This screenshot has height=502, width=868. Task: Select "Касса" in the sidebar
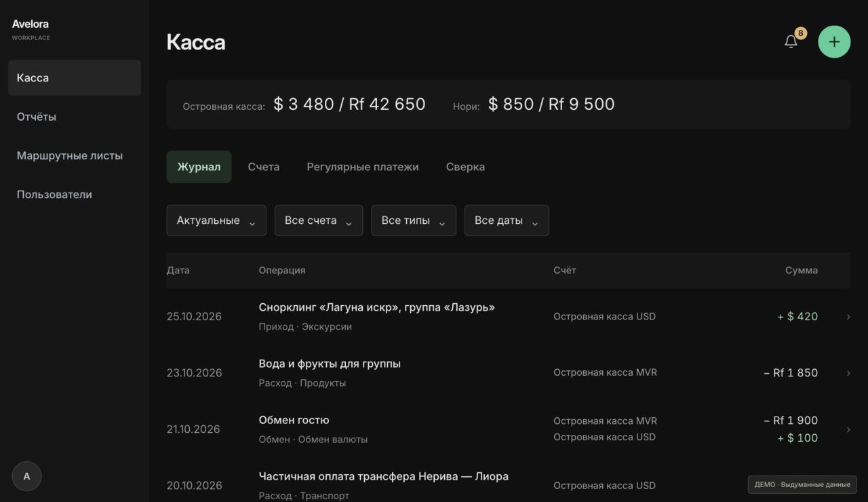click(x=75, y=78)
